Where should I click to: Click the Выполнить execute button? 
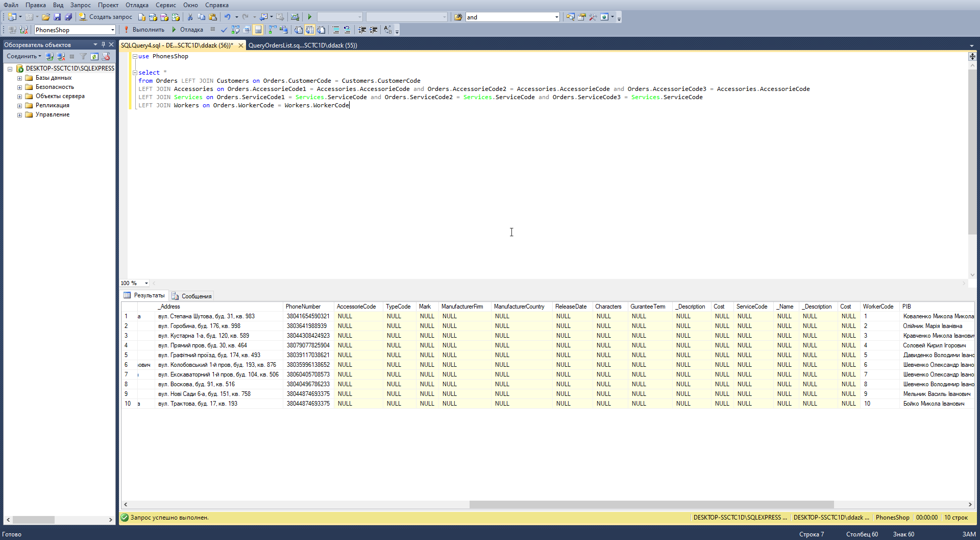point(144,30)
